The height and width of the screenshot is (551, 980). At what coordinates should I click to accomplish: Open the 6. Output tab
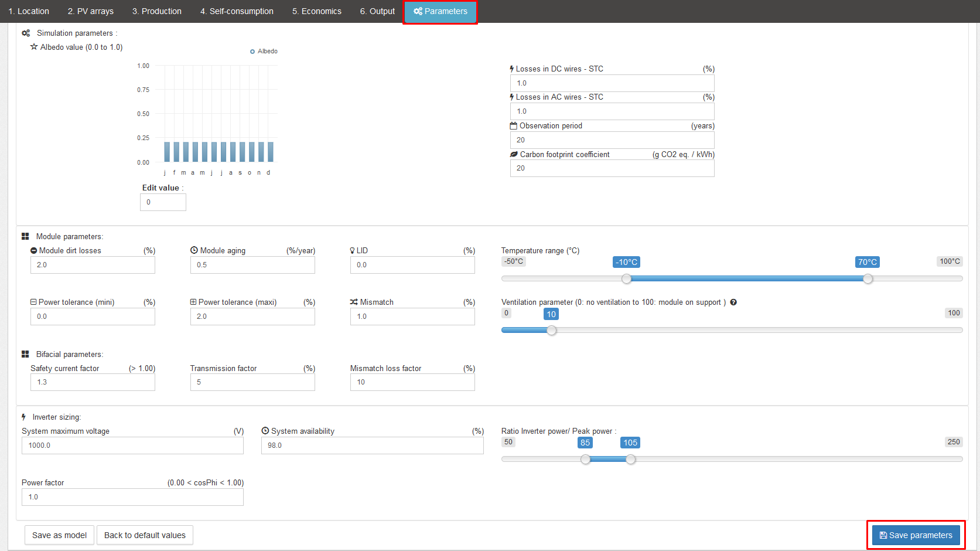click(x=377, y=11)
